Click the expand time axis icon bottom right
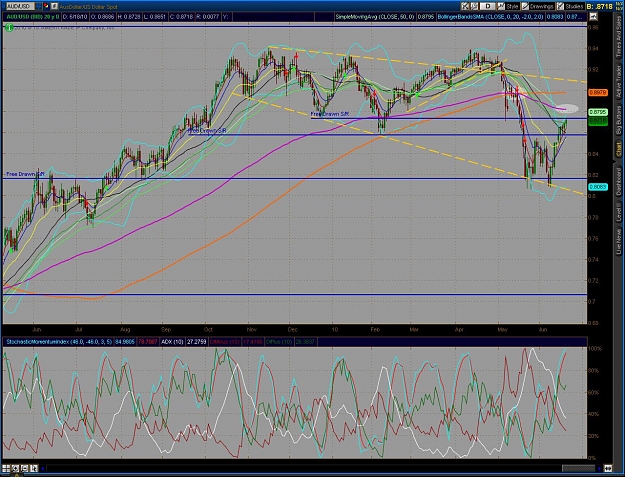 click(608, 468)
